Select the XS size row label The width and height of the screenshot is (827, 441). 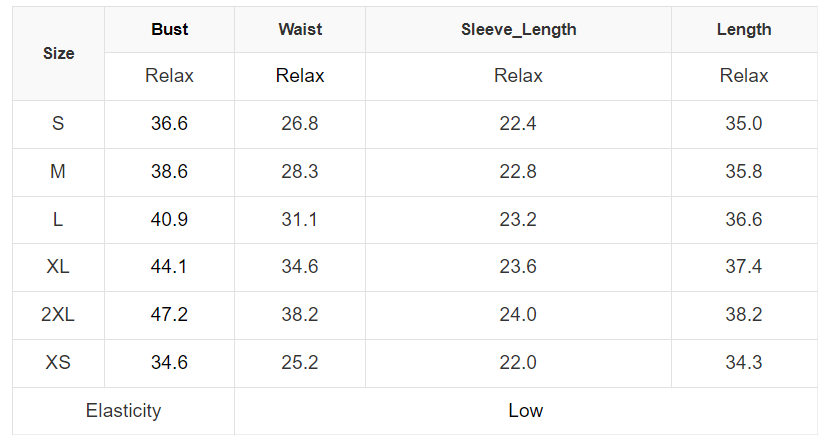pos(58,363)
